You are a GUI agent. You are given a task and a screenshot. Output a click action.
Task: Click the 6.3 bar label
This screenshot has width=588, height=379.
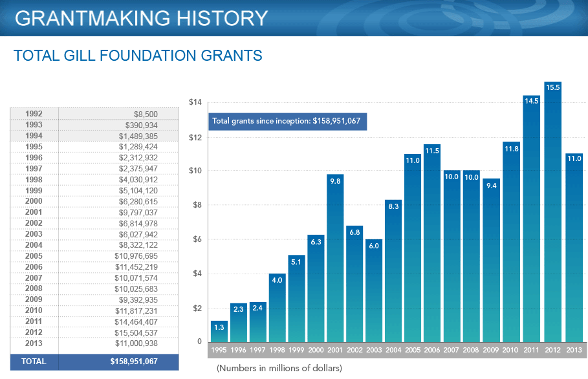click(316, 242)
